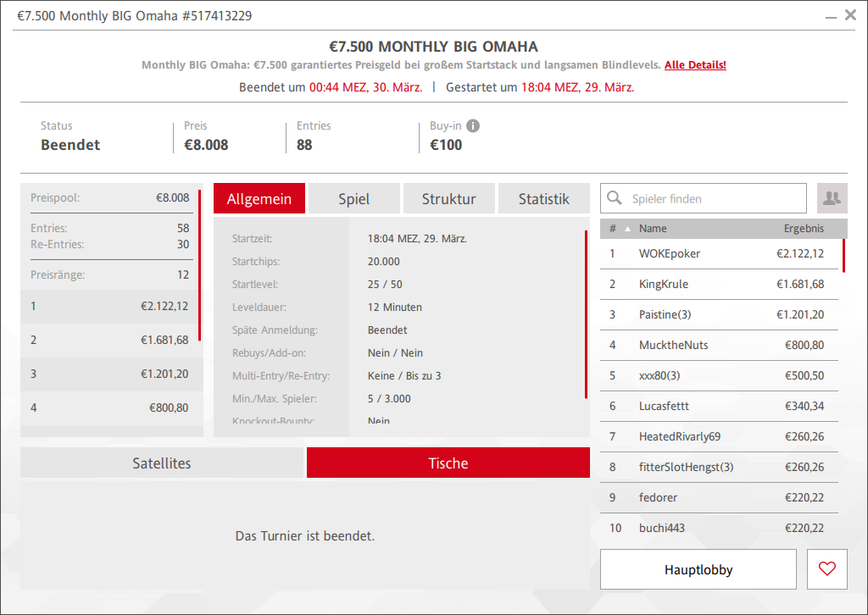Image resolution: width=868 pixels, height=615 pixels.
Task: Sort players by Ergebnis column
Action: coord(803,229)
